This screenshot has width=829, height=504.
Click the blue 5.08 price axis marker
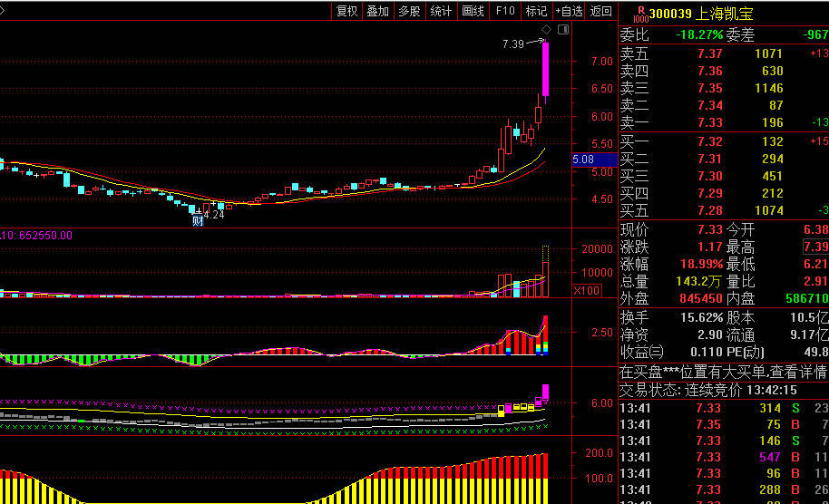click(583, 160)
